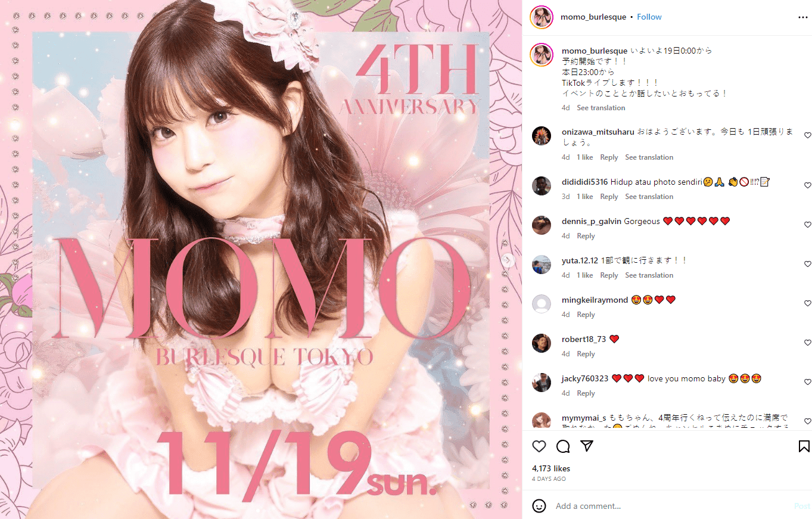Open mingkeilraymond's profile avatar

point(542,304)
